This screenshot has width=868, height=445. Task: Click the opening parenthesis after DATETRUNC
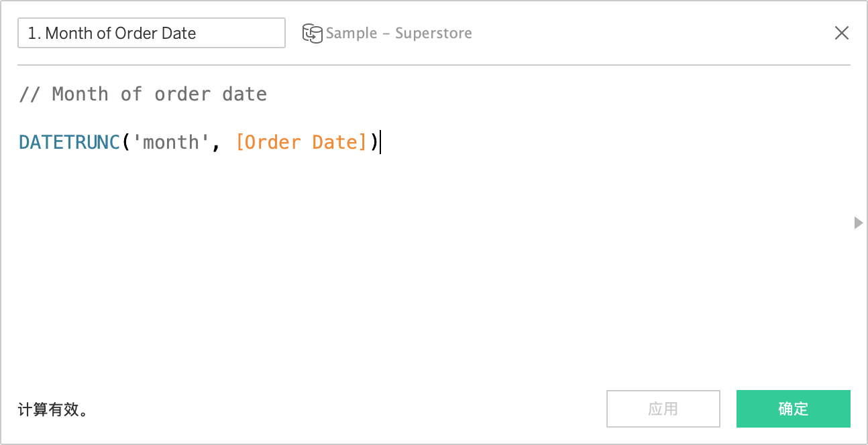(125, 142)
